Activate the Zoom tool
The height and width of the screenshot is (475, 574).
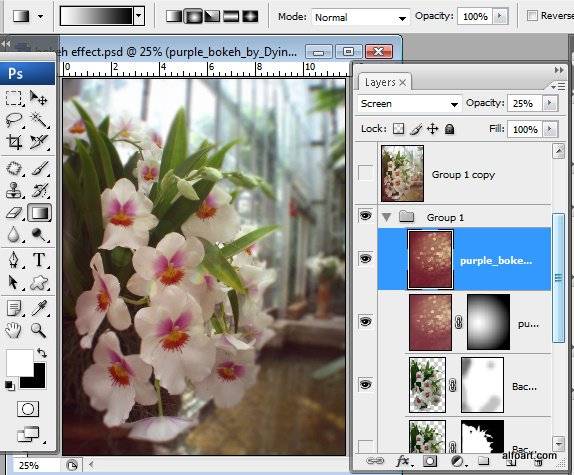tap(38, 330)
